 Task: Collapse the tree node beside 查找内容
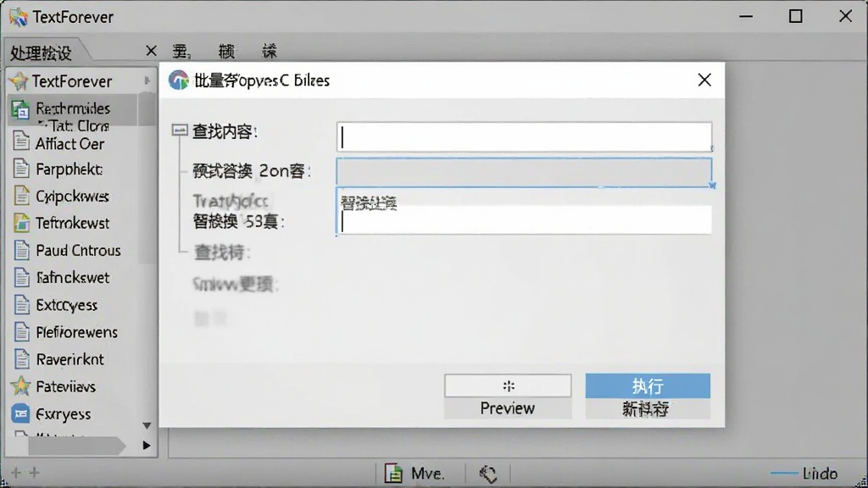[180, 130]
